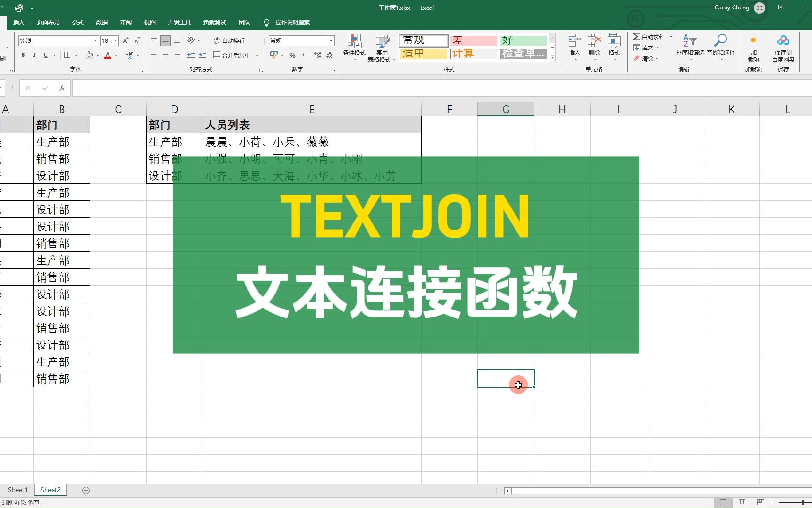Apply comma style

(304, 55)
